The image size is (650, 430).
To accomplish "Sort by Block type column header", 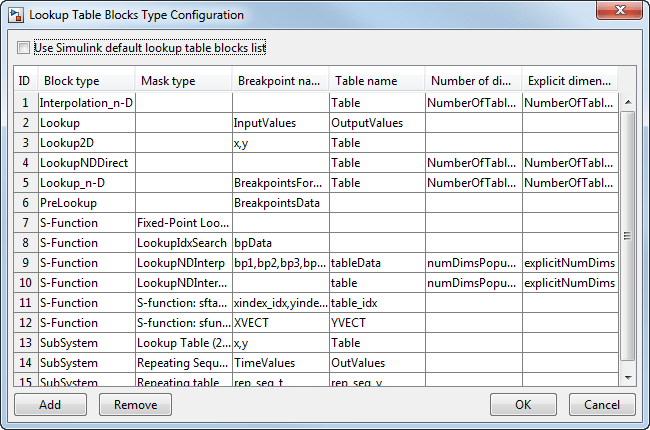I will (x=85, y=81).
